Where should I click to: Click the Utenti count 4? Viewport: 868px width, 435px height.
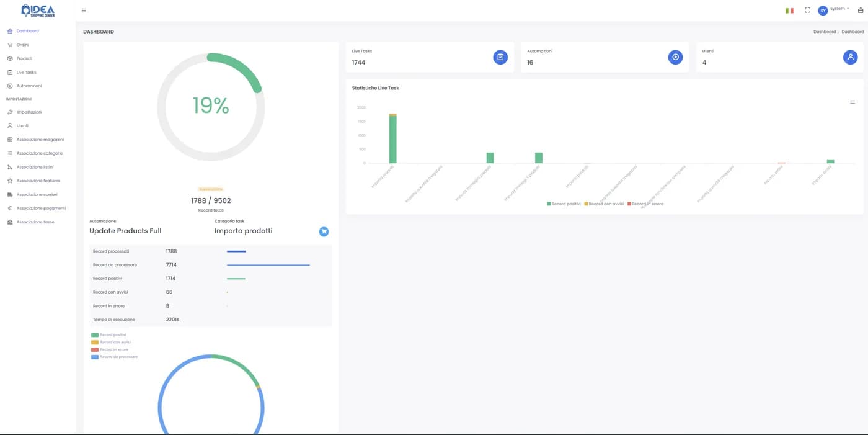[x=704, y=63]
